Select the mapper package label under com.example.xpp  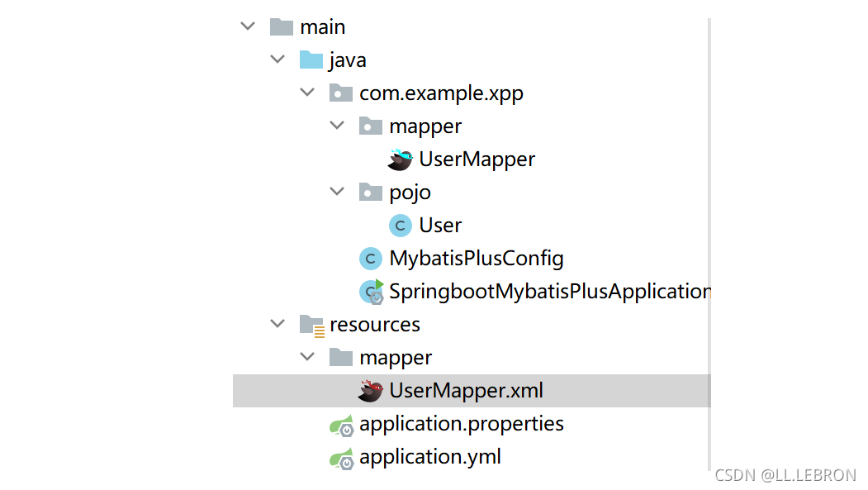[425, 126]
